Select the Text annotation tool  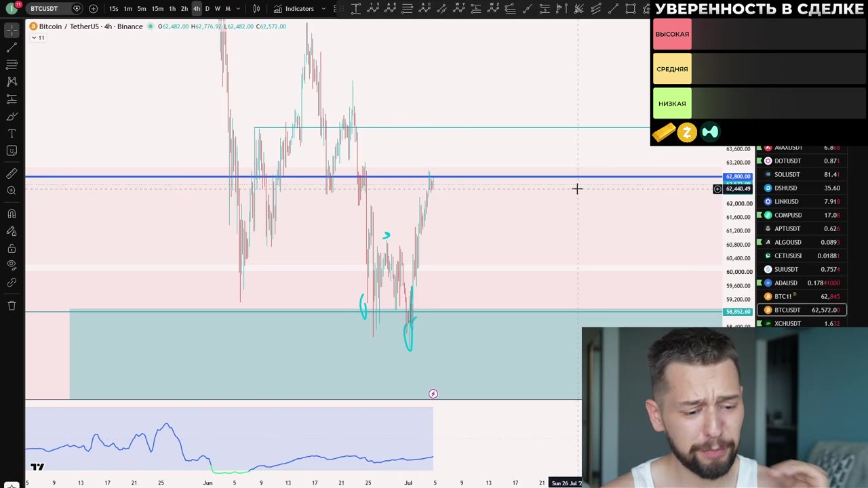click(12, 134)
